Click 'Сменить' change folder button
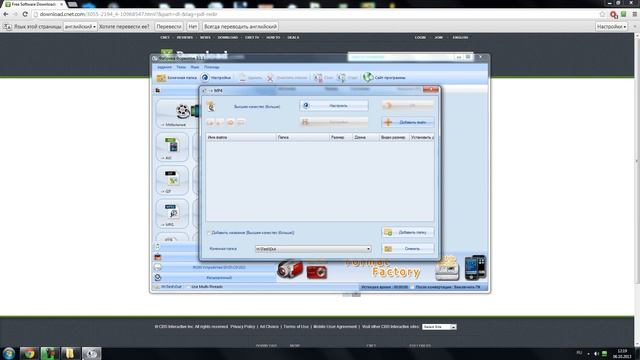The height and width of the screenshot is (360, 640). pyautogui.click(x=408, y=249)
